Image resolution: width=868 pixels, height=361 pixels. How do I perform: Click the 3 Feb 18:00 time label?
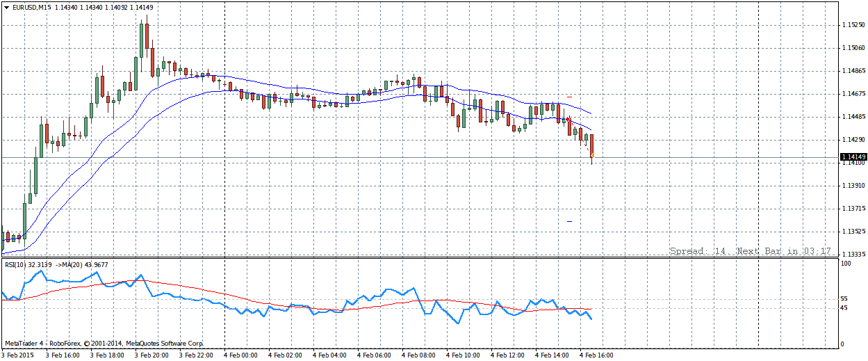107,355
